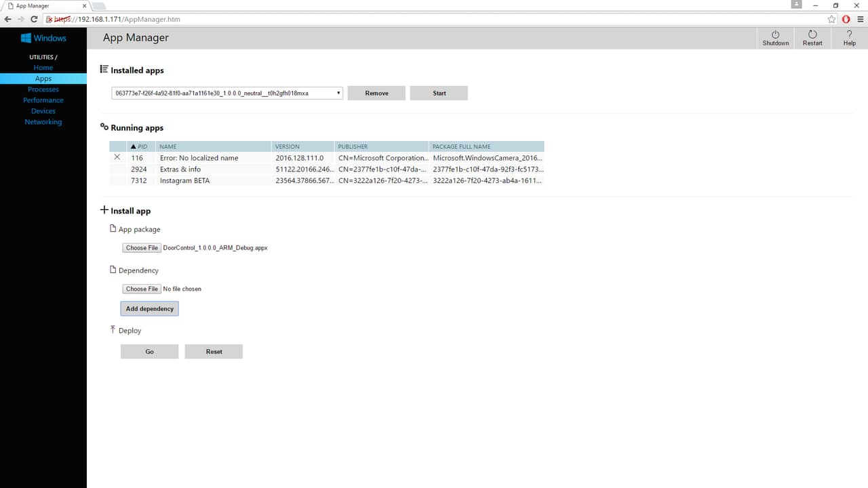Open the browser hamburger menu
The height and width of the screenshot is (488, 868).
pyautogui.click(x=861, y=19)
